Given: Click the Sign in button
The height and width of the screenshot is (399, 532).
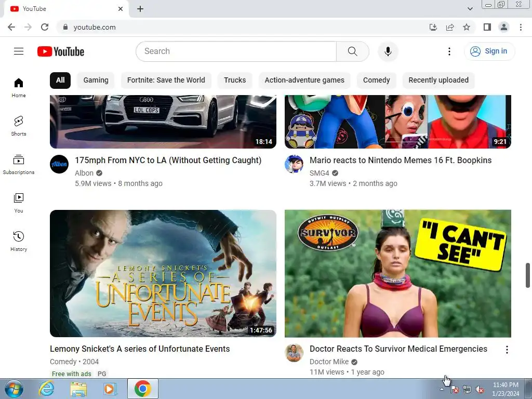Looking at the screenshot, I should (489, 51).
